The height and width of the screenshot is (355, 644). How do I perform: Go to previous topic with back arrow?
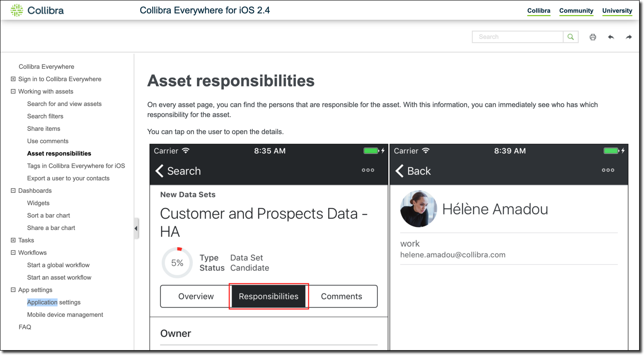(x=611, y=37)
